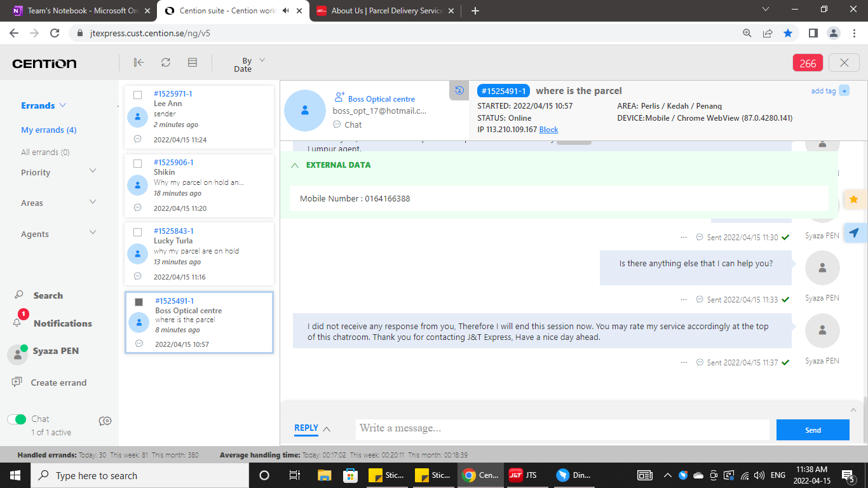This screenshot has height=488, width=868.
Task: Click the Write a message field
Action: (x=562, y=429)
